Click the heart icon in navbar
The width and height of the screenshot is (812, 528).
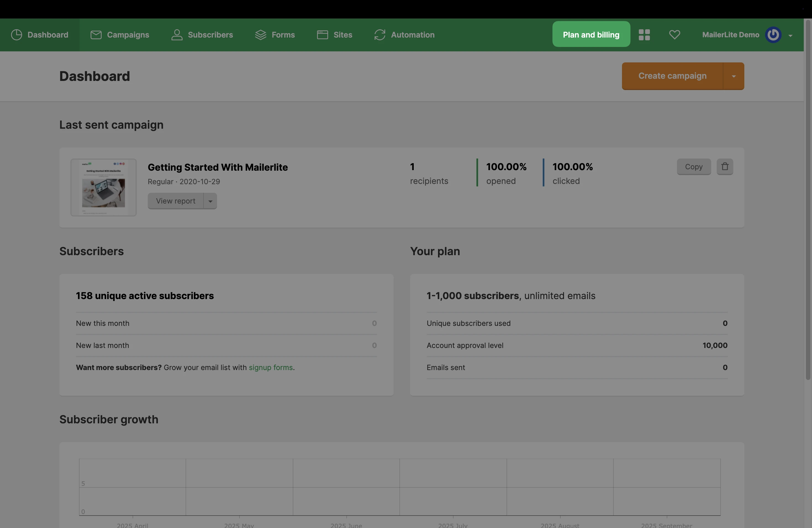[674, 35]
